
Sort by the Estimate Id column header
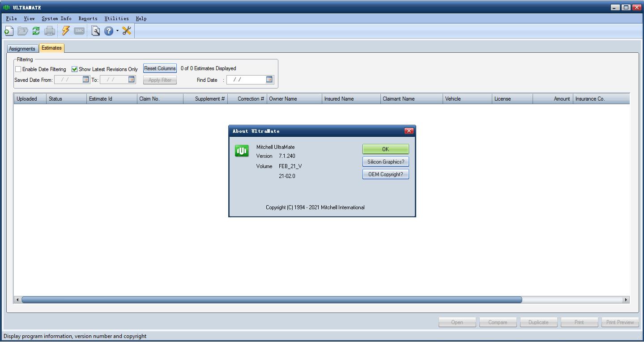coord(112,99)
